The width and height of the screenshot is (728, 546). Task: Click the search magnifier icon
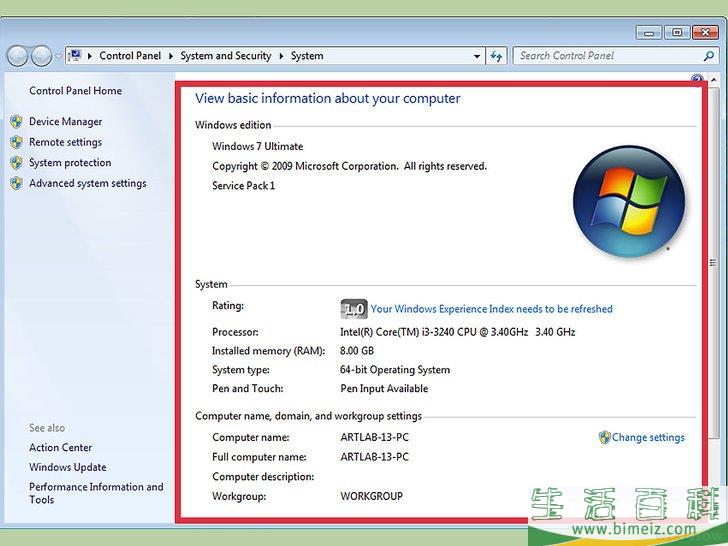[x=708, y=56]
